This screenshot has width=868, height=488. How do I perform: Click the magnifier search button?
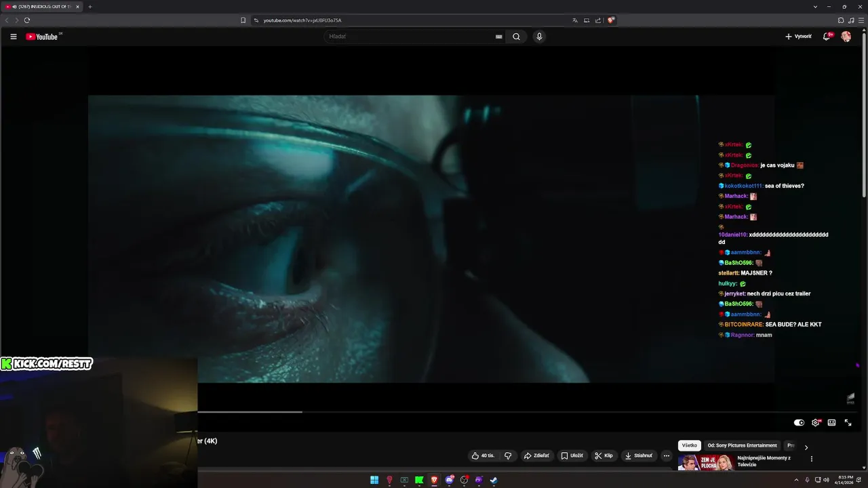point(516,37)
